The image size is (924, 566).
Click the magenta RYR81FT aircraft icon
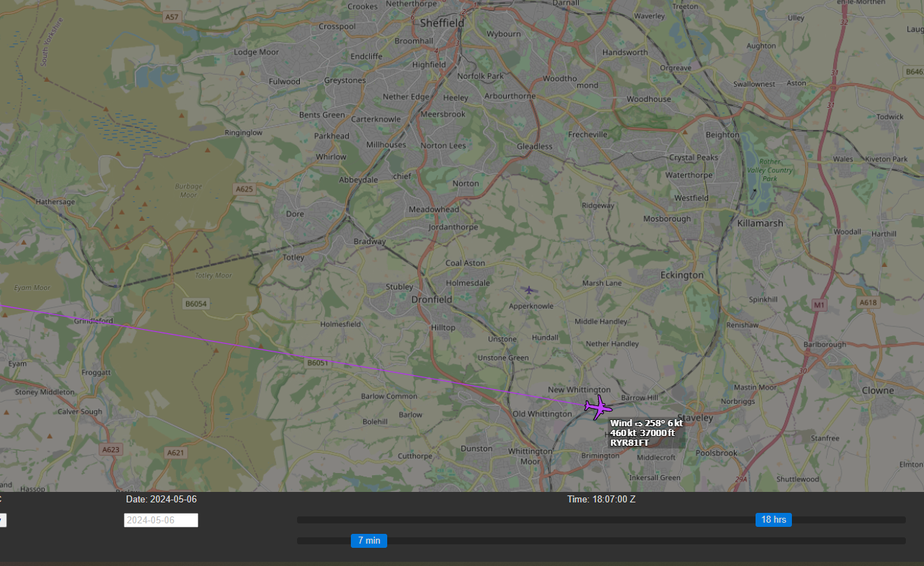point(598,407)
